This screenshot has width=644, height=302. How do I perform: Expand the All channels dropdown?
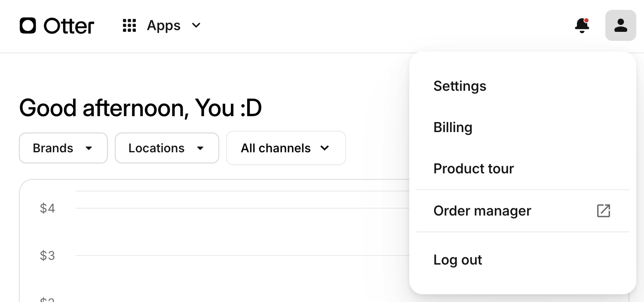coord(286,148)
